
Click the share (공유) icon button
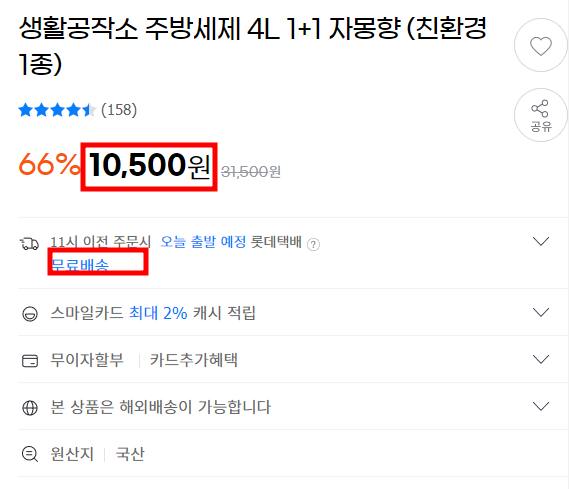click(x=541, y=115)
